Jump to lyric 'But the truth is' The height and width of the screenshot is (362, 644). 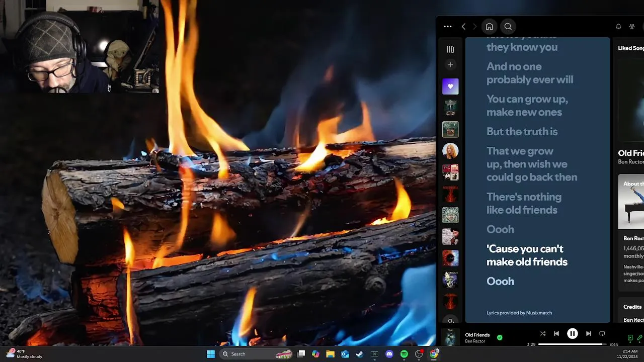point(522,132)
